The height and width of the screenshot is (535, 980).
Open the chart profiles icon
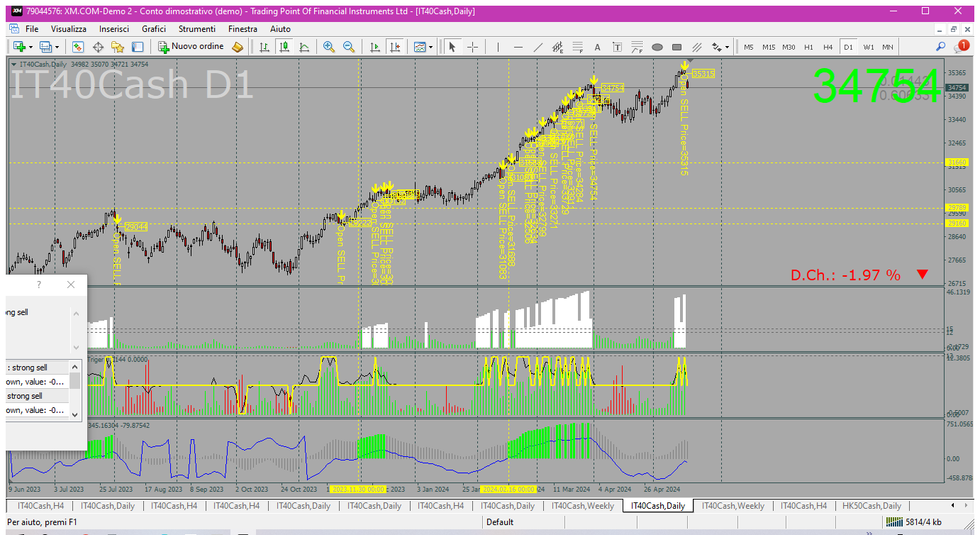46,47
